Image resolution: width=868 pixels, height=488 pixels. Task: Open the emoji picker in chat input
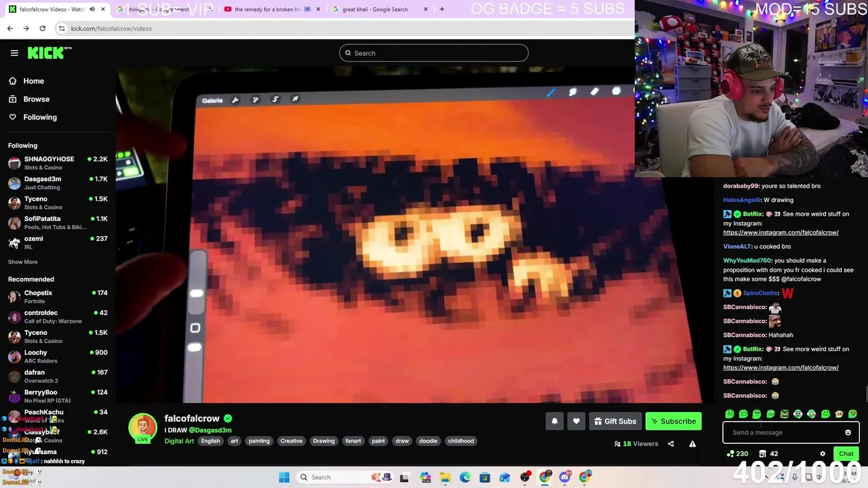pos(848,432)
